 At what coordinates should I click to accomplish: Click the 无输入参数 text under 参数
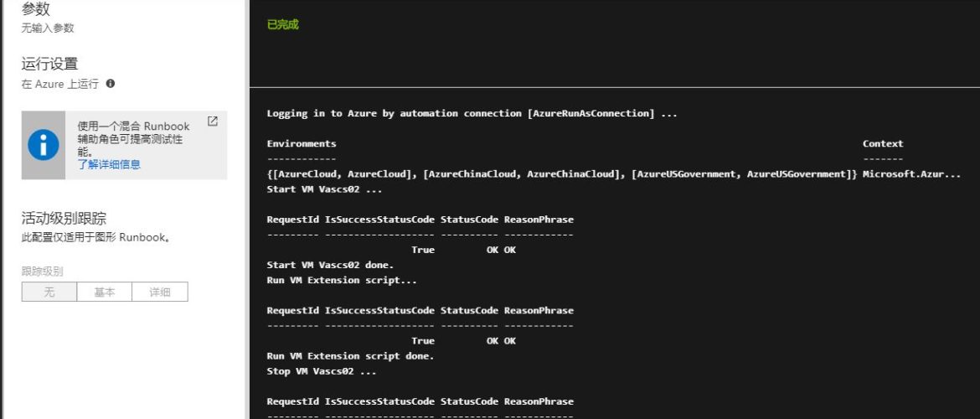click(x=48, y=28)
